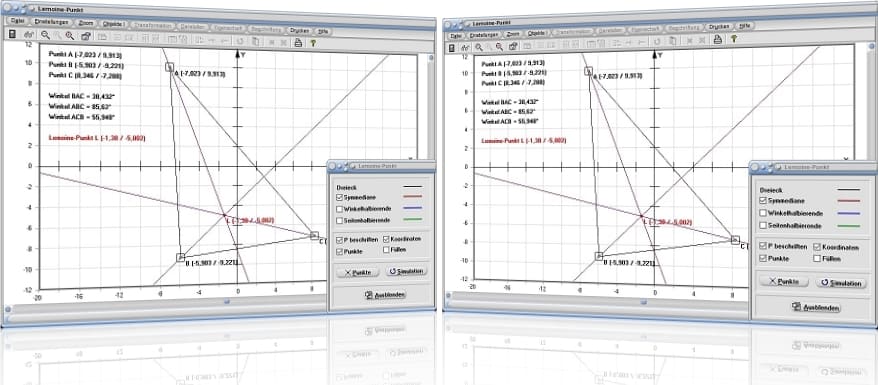Open the Drucken menu in the right window
Viewport: 878px width, 385px height.
(719, 26)
